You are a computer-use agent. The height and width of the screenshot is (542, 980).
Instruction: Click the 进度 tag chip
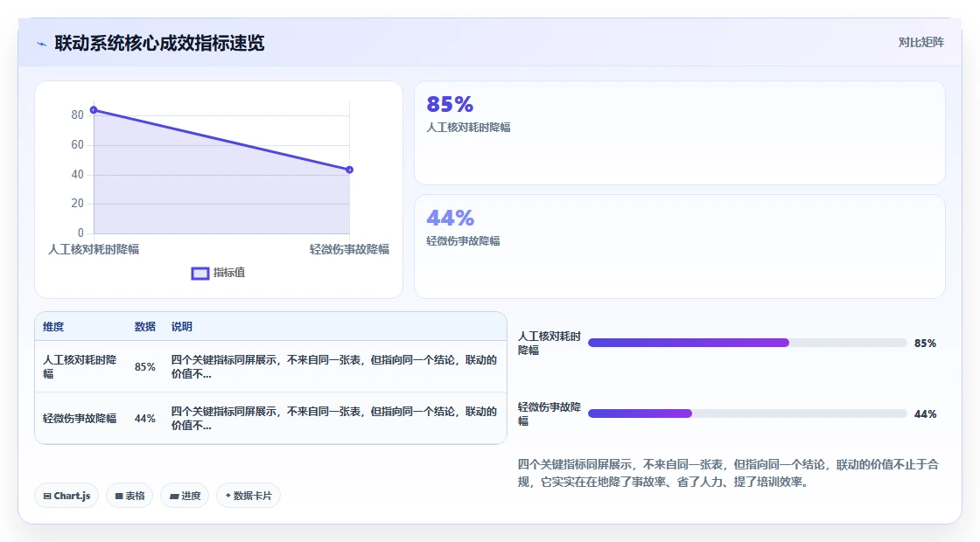(185, 496)
